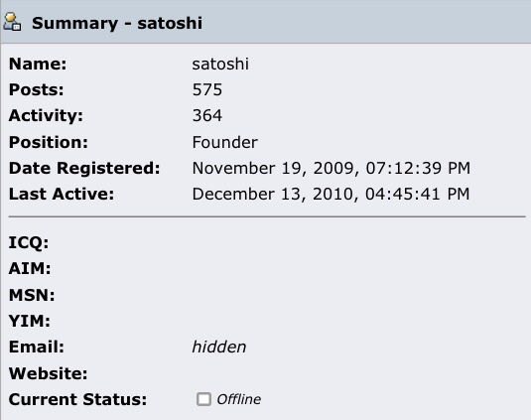
Task: Click the Founder position text
Action: point(225,142)
